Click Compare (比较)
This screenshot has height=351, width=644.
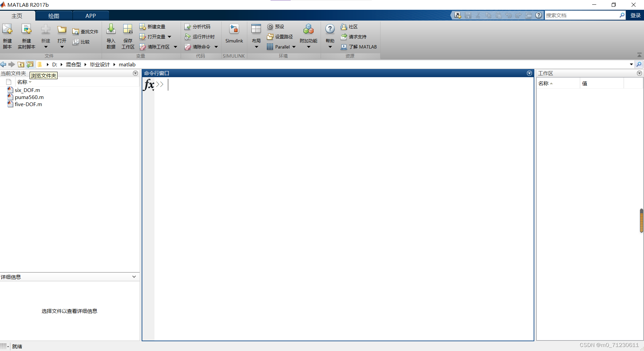click(81, 42)
